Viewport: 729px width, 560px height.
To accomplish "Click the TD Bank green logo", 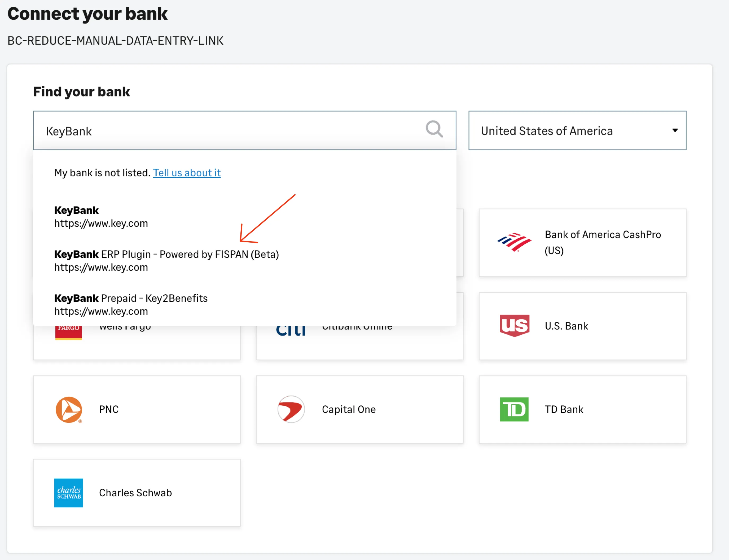I will (x=514, y=409).
